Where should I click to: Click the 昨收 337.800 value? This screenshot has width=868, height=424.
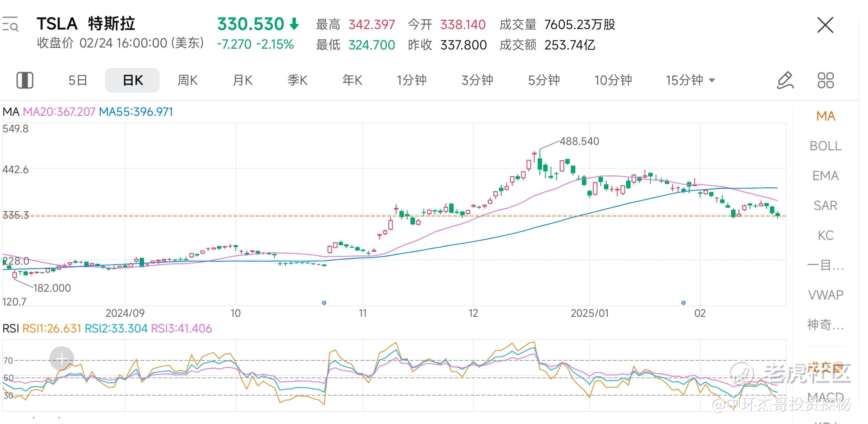tap(463, 45)
